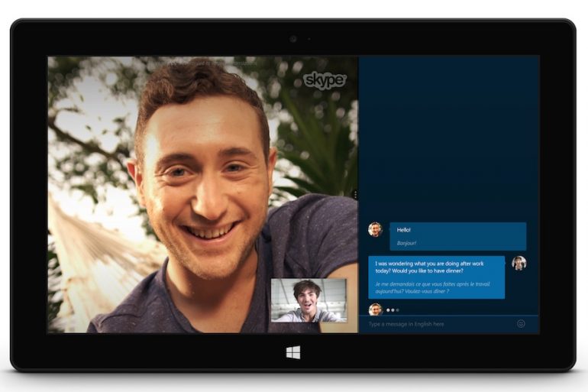588x392 pixels.
Task: Click the empty area at top of chat panel
Action: coord(449,122)
